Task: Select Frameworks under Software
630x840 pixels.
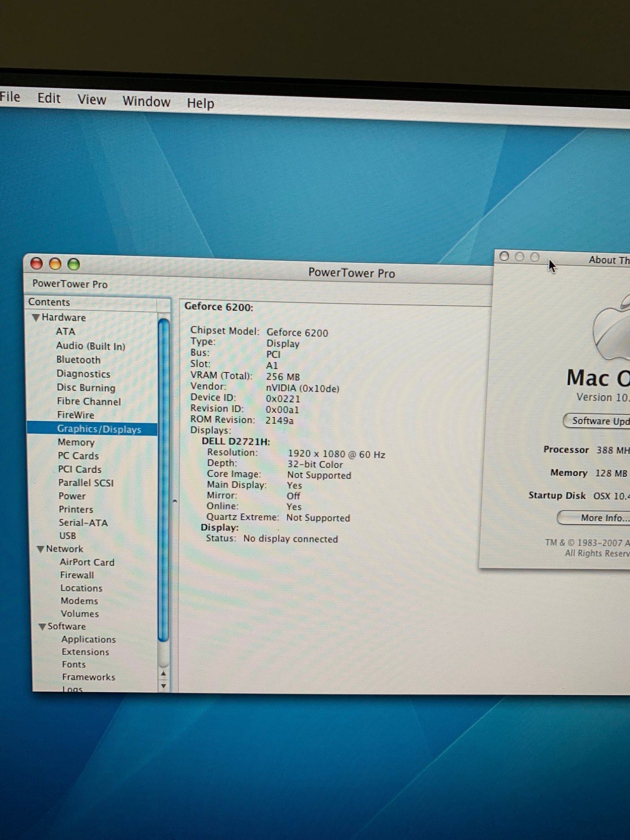Action: [x=89, y=677]
